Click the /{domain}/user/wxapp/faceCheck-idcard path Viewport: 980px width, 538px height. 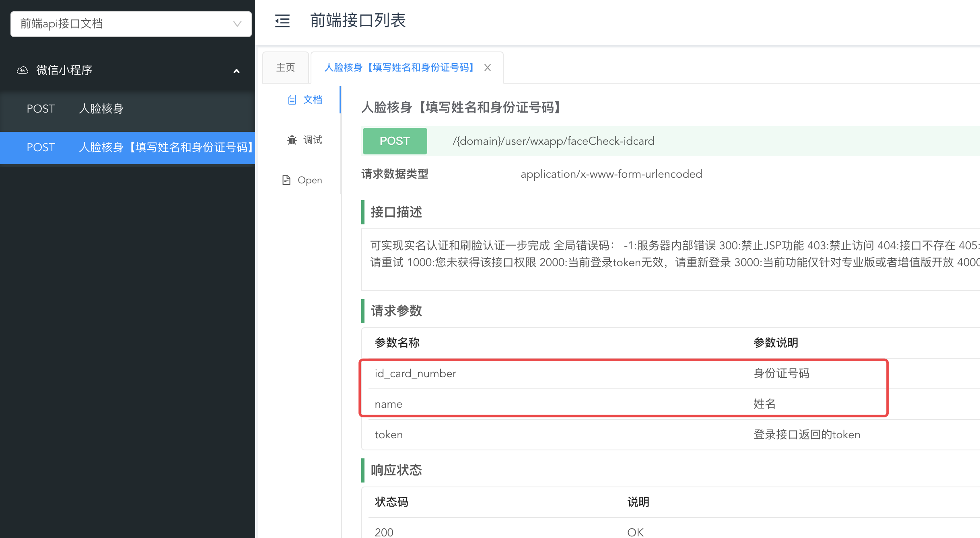[x=553, y=141]
